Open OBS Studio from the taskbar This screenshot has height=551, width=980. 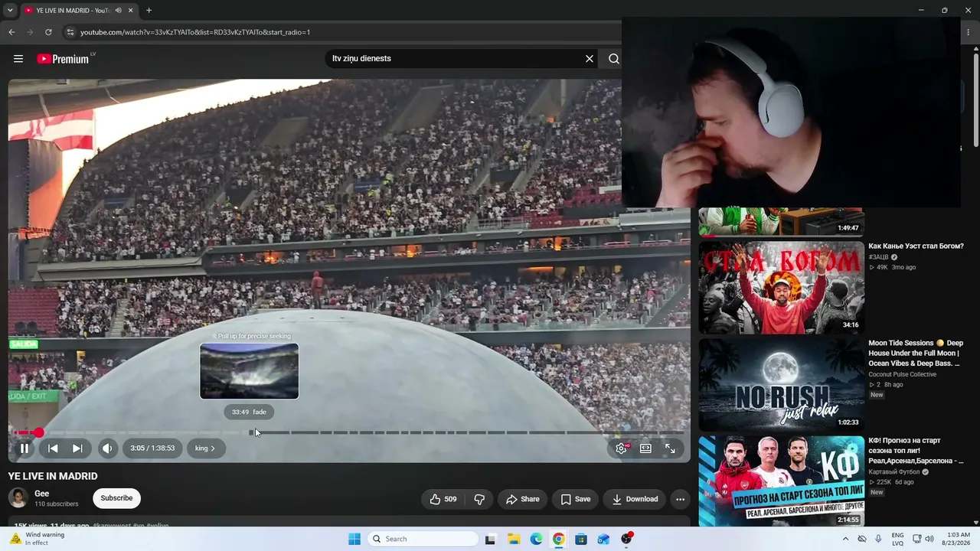click(627, 539)
